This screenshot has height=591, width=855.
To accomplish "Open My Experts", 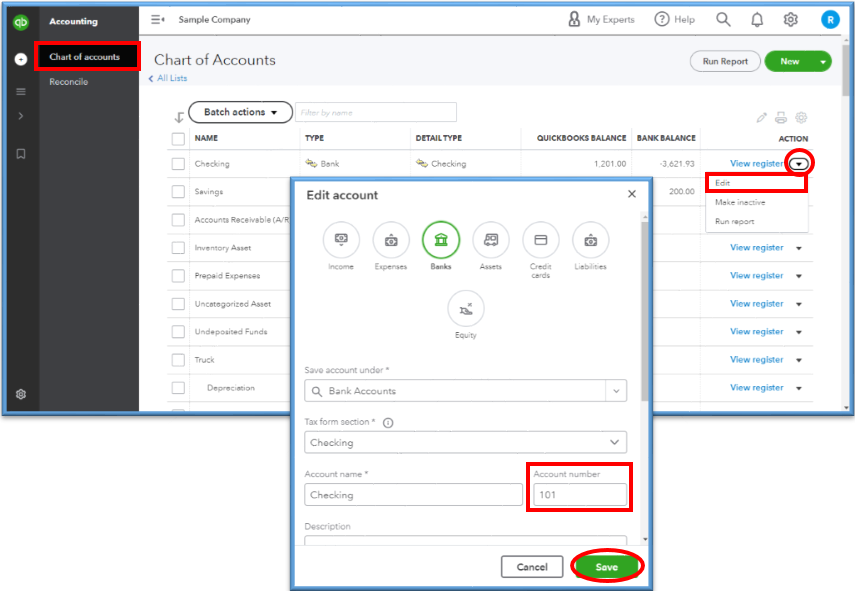I will coord(601,20).
